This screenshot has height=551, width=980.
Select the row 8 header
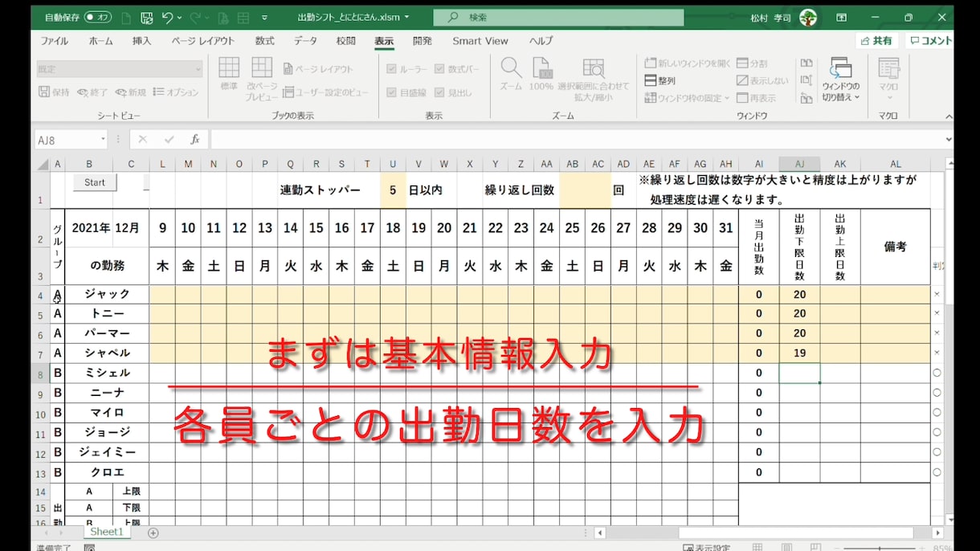pos(42,373)
